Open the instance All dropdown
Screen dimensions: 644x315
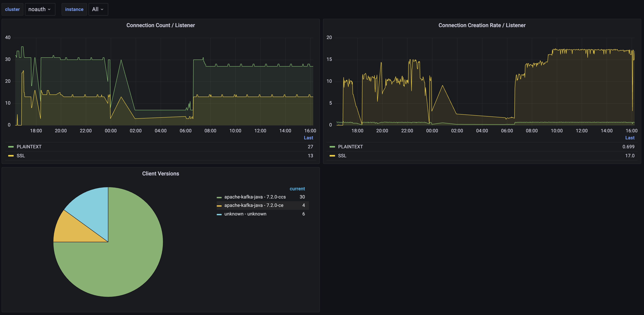point(98,9)
